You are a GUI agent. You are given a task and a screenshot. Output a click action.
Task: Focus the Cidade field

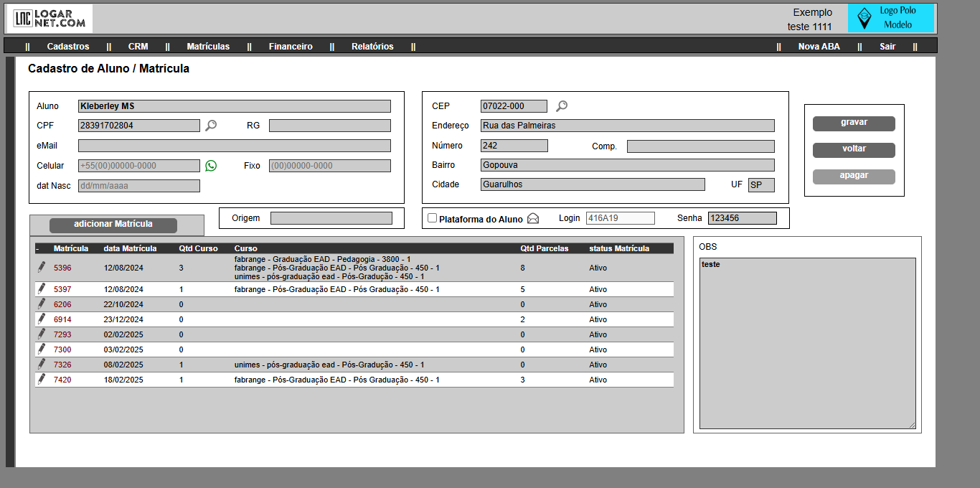(593, 184)
